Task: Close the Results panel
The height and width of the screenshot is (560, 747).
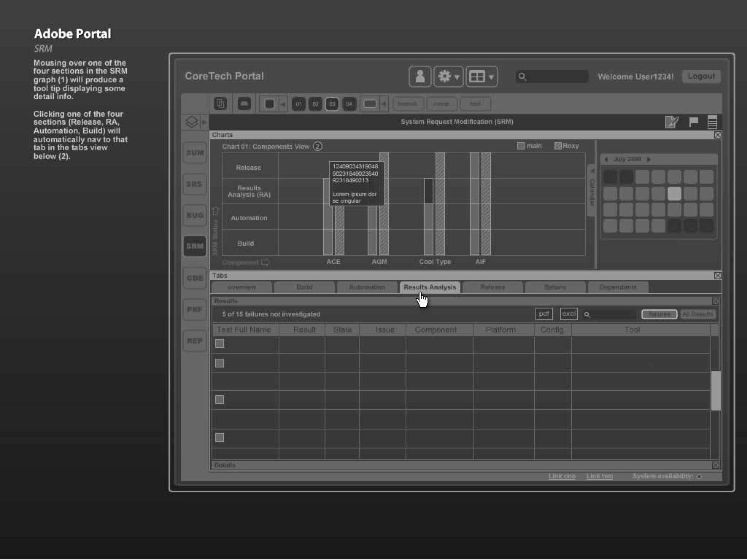Action: (715, 301)
